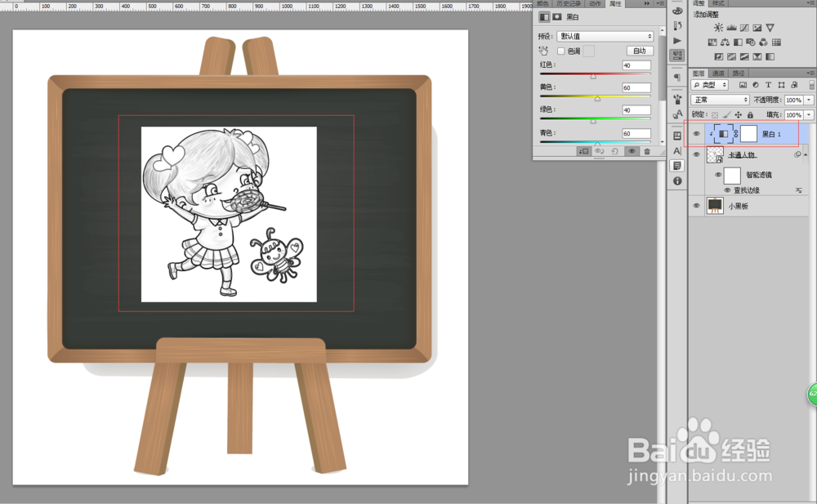Toggle visibility of 查找边缘 filter
The width and height of the screenshot is (817, 504).
tap(727, 190)
